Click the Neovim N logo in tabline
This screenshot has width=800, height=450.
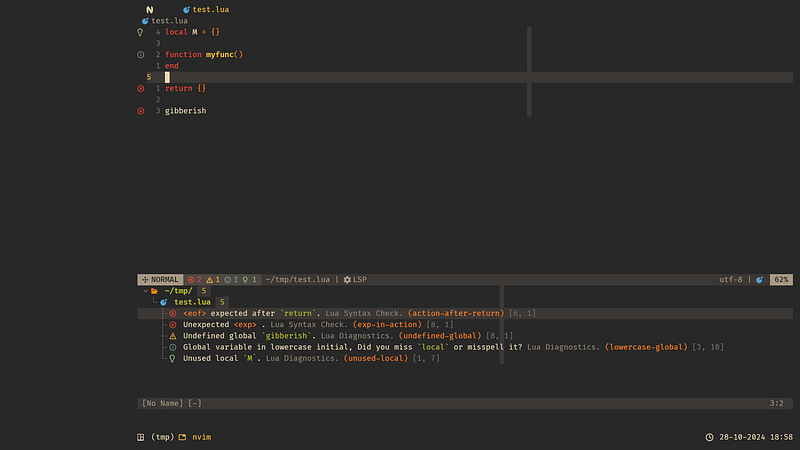(149, 10)
